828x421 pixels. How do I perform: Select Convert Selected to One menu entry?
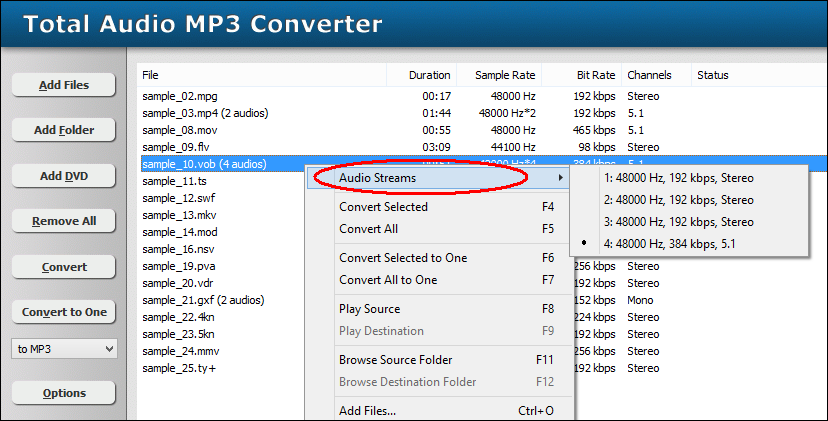click(x=439, y=258)
